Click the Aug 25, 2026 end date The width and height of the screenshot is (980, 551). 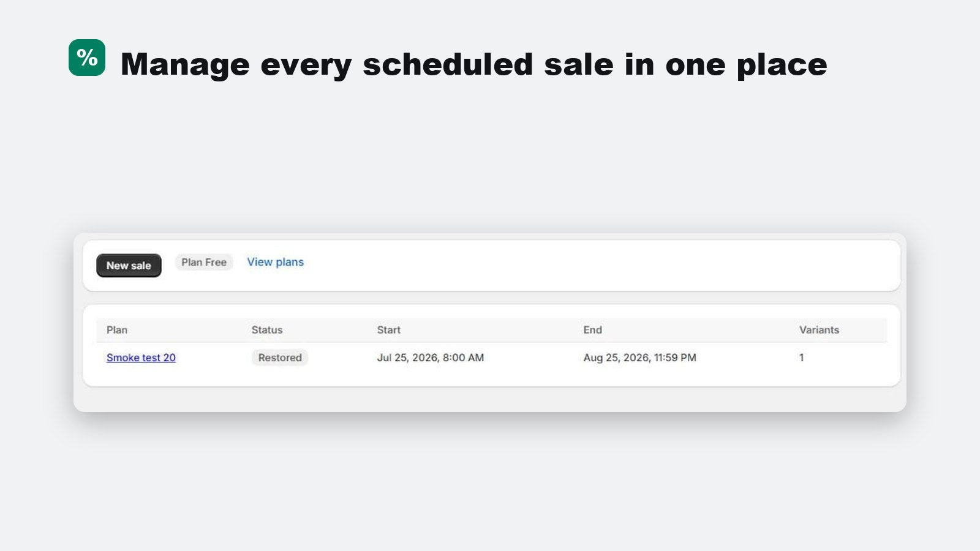click(639, 358)
